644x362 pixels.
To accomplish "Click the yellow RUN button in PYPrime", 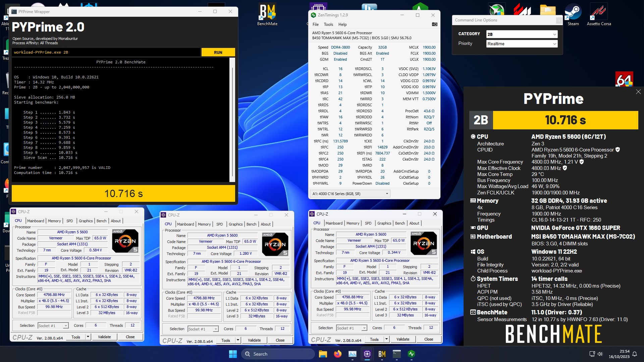I will [x=218, y=52].
